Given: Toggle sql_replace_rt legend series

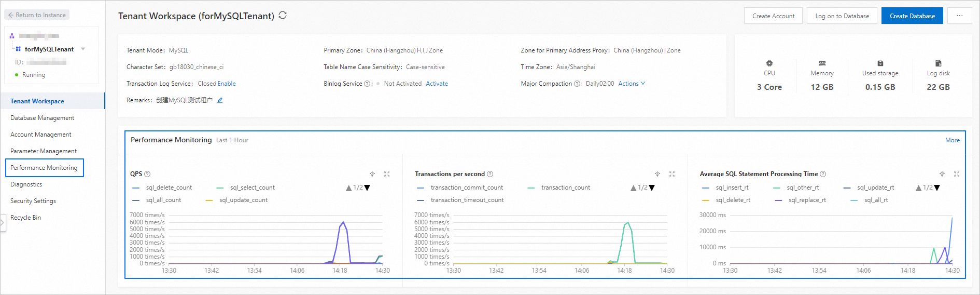Looking at the screenshot, I should coord(801,200).
